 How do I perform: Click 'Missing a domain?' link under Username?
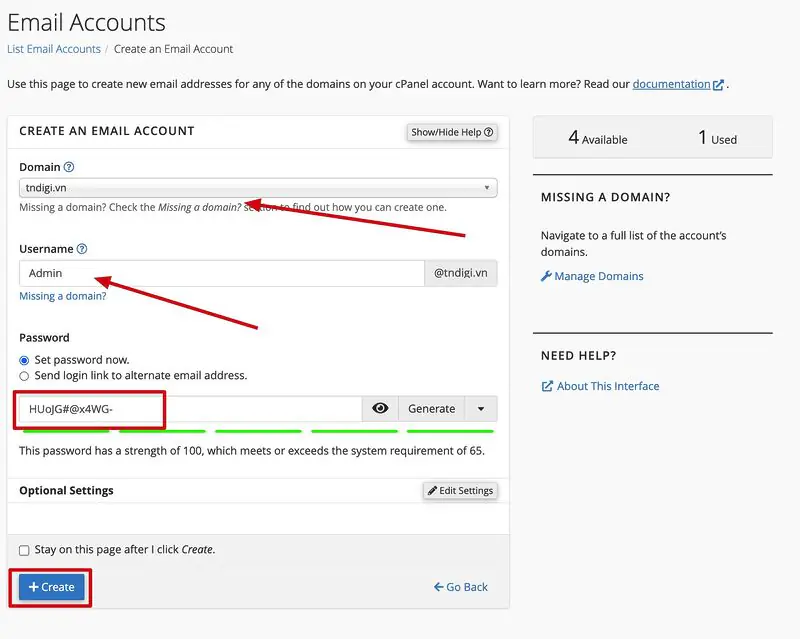pos(63,296)
